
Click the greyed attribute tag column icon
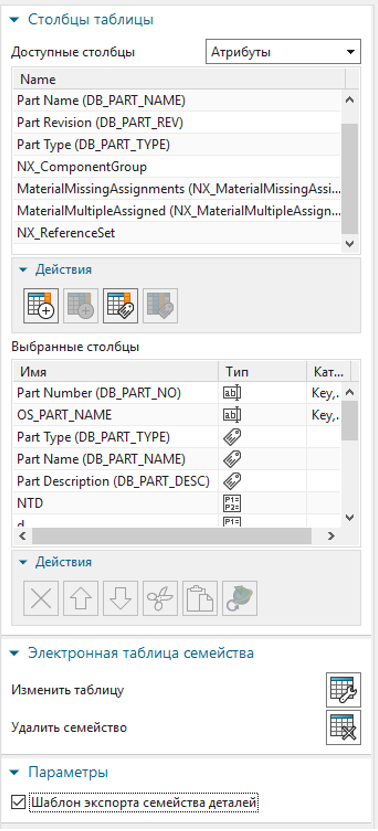point(160,306)
